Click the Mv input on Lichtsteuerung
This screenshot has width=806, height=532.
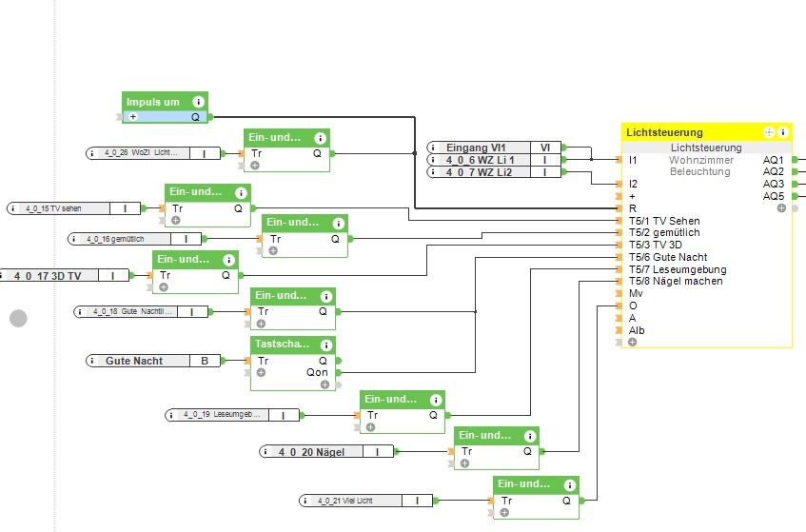(x=636, y=293)
